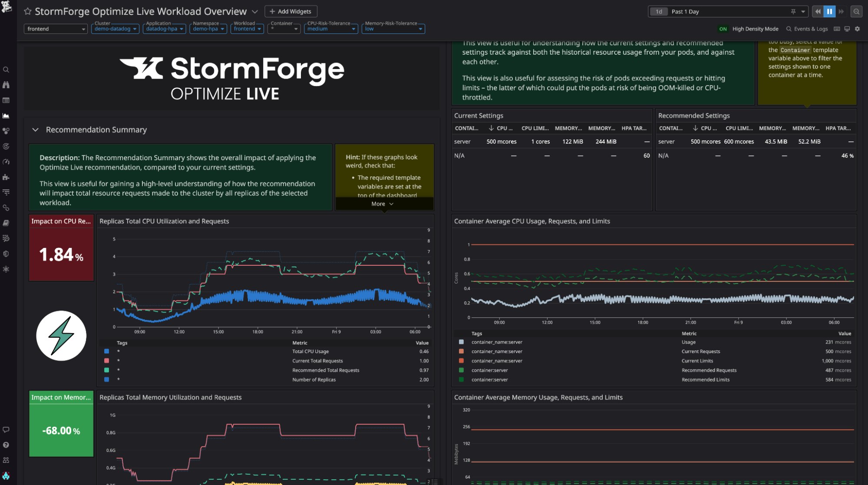Viewport: 868px width, 485px height.
Task: Enter TV mode using the monitor icon
Action: pyautogui.click(x=847, y=29)
